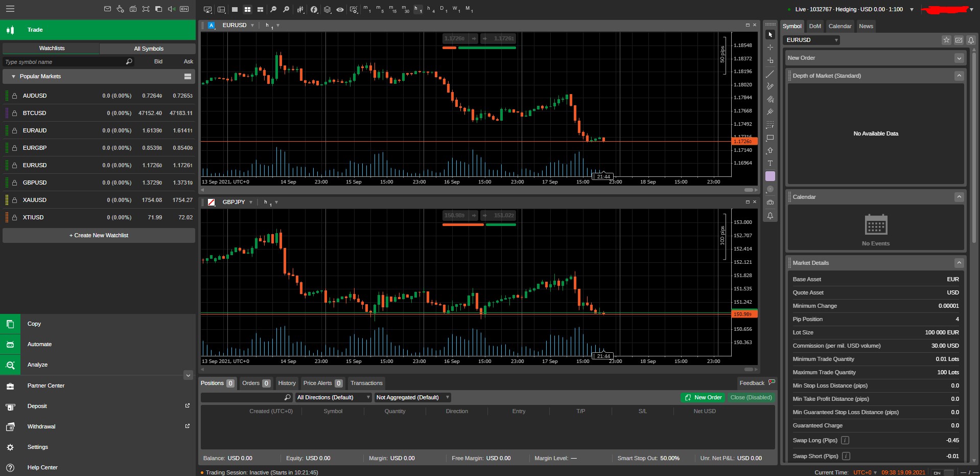Select the purple color swatch in drawing toolbar
The image size is (980, 476).
[771, 176]
